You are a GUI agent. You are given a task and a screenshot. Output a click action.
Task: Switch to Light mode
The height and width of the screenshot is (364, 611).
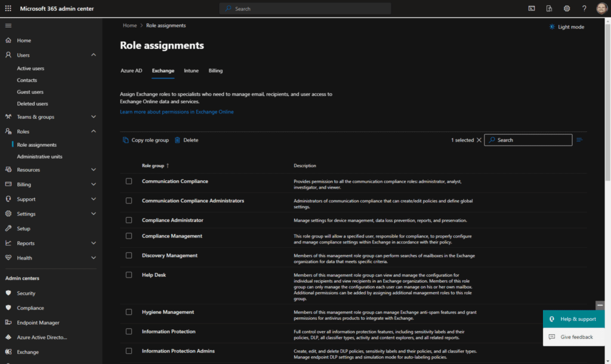pos(567,27)
